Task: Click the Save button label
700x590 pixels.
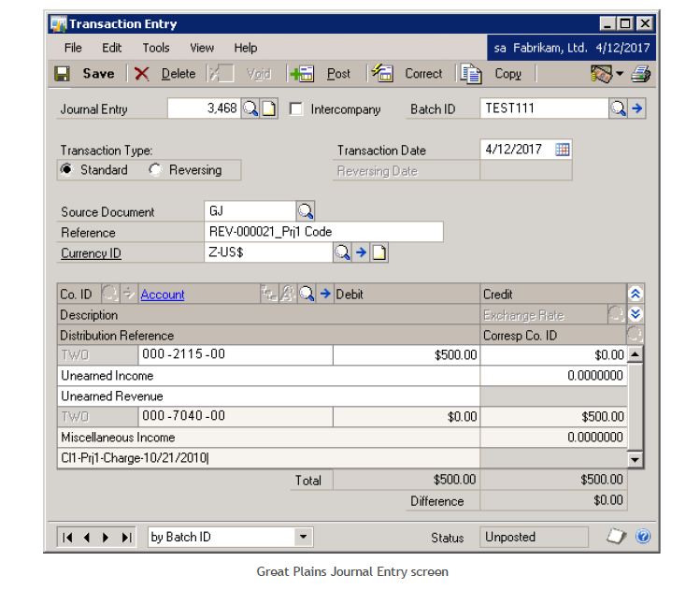Action: click(99, 74)
